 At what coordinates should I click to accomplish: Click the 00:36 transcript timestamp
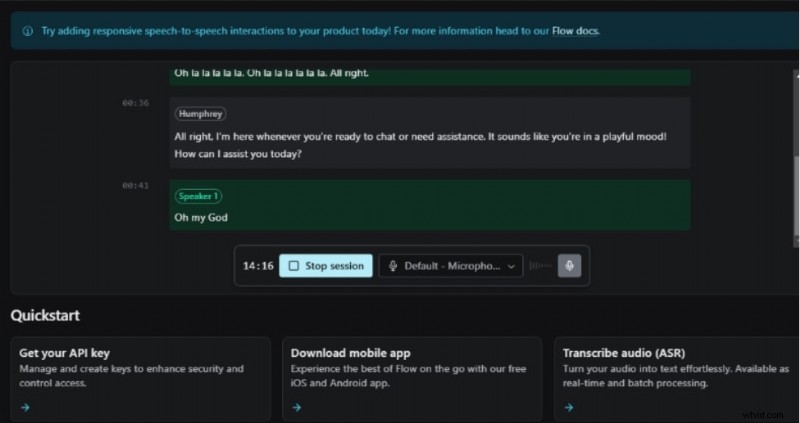click(135, 103)
